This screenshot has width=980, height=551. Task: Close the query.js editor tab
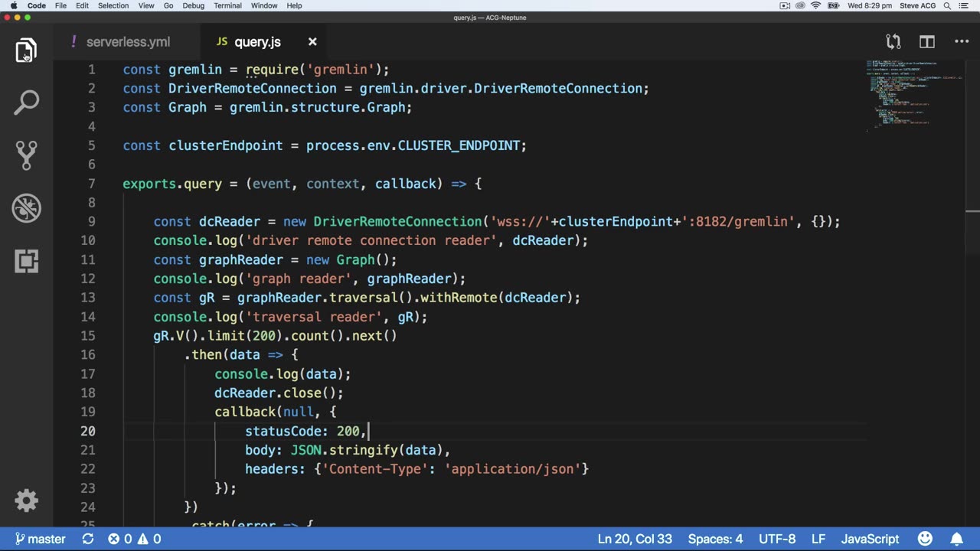click(312, 42)
